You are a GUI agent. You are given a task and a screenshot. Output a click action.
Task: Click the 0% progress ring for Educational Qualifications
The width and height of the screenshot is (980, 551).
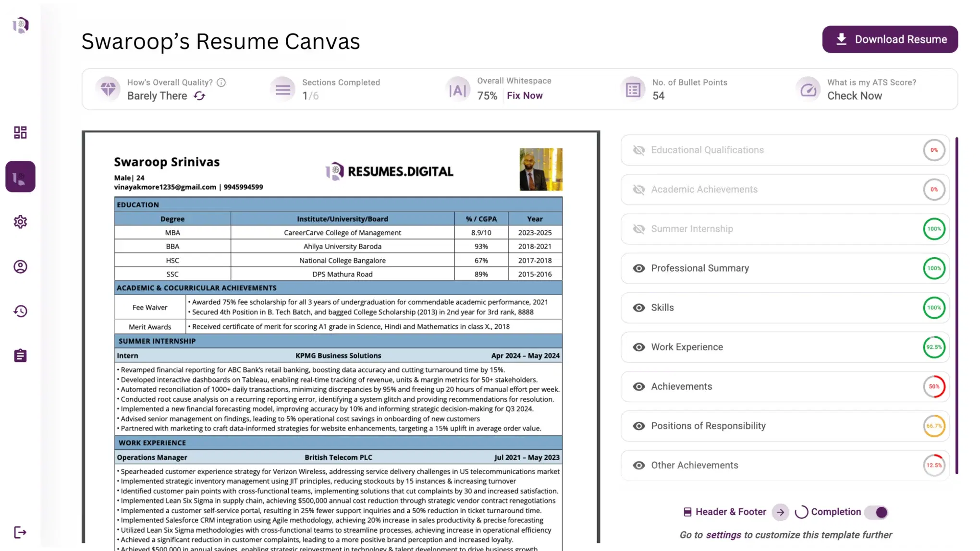pos(934,150)
